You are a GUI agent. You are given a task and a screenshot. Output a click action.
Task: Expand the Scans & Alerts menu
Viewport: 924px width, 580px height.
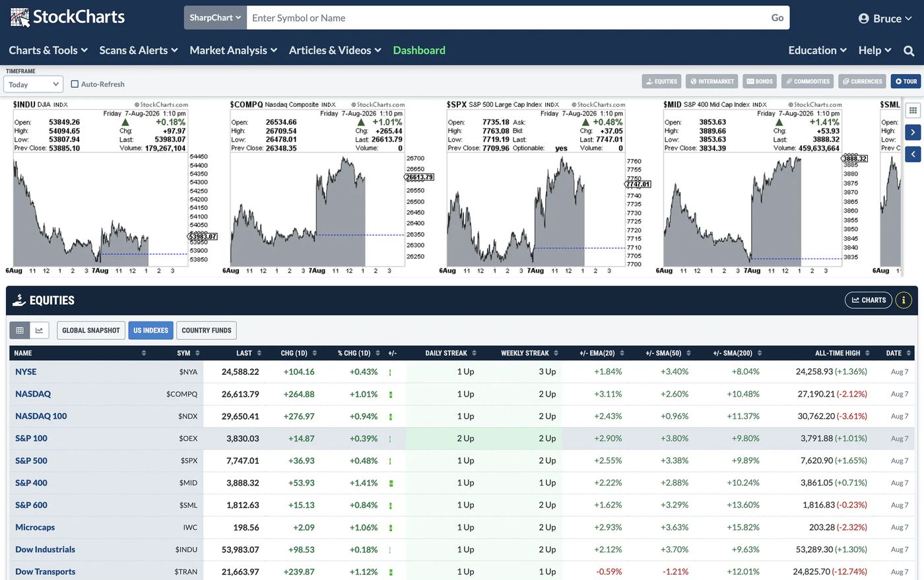pyautogui.click(x=139, y=50)
